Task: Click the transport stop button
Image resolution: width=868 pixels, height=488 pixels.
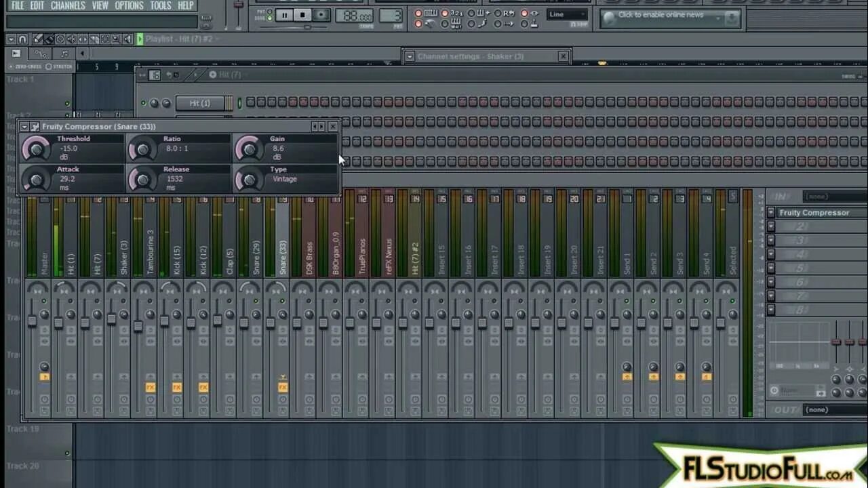Action: tap(303, 14)
